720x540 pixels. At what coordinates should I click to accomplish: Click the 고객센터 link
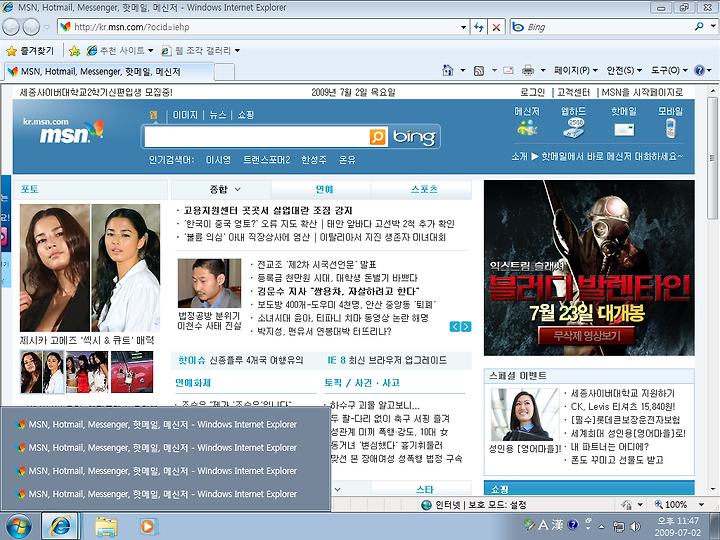(x=573, y=92)
